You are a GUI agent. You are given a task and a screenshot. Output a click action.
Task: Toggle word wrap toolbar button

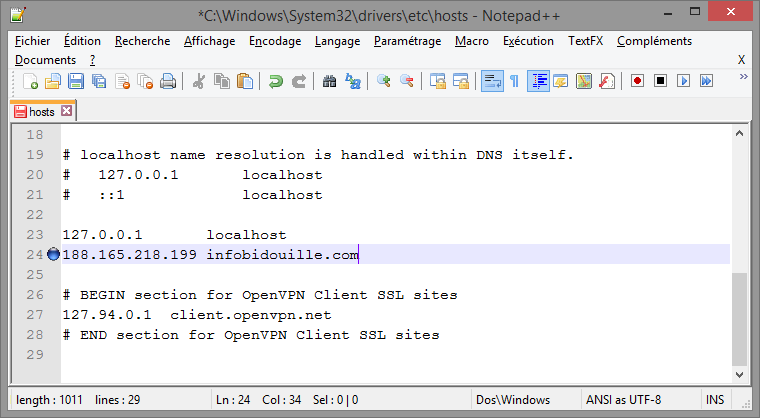pos(492,81)
